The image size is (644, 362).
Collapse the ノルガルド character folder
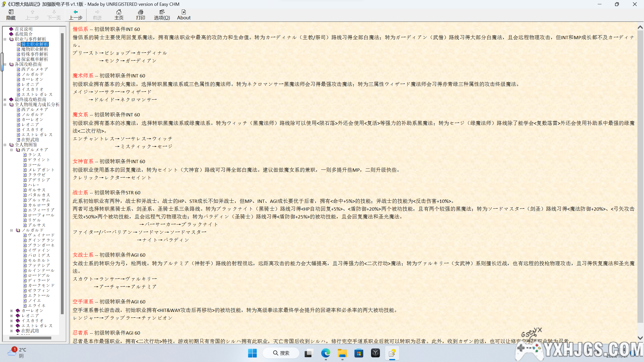point(12,230)
